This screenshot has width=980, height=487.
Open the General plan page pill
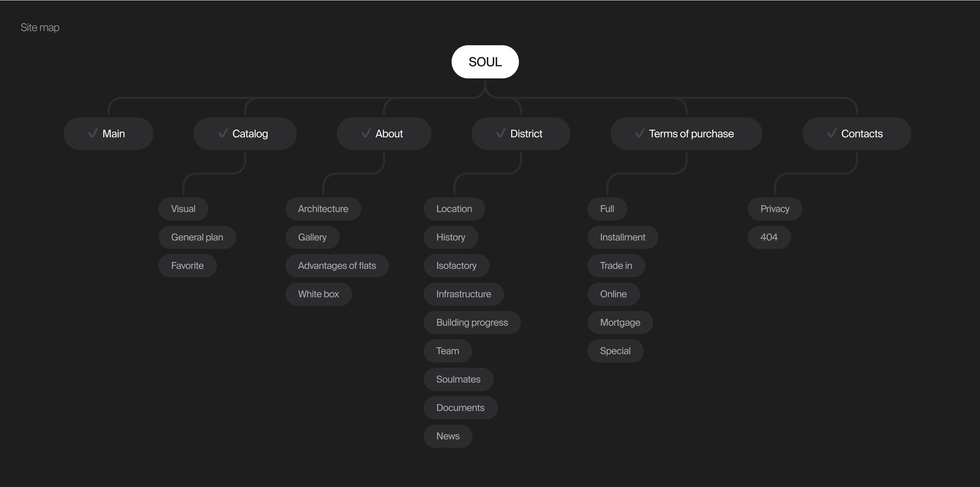(x=197, y=237)
